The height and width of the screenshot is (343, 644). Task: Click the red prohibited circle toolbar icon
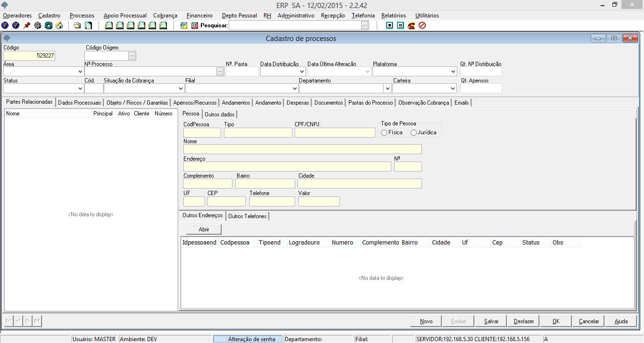point(422,25)
